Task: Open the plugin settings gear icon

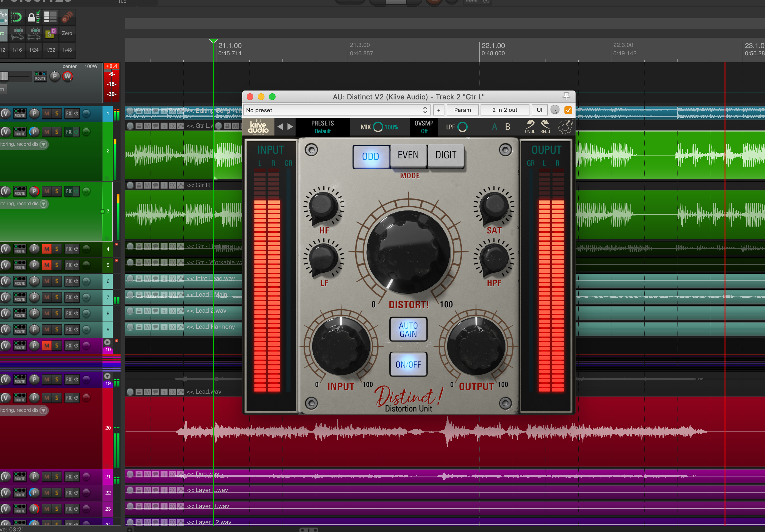Action: coord(565,127)
